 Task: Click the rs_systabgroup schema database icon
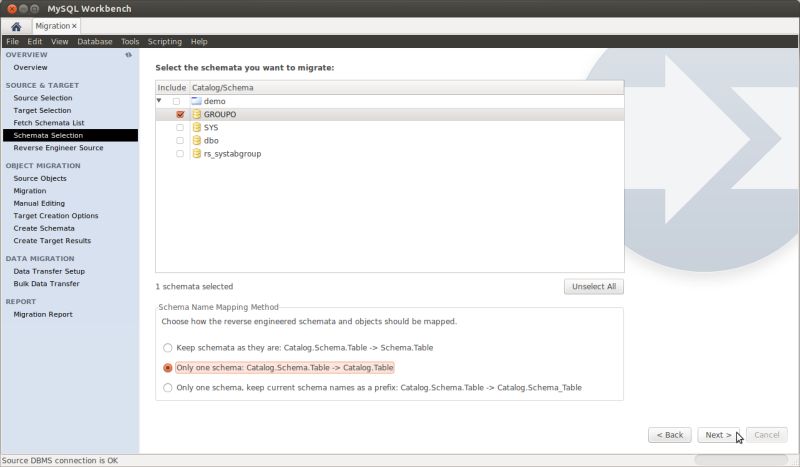tap(196, 154)
